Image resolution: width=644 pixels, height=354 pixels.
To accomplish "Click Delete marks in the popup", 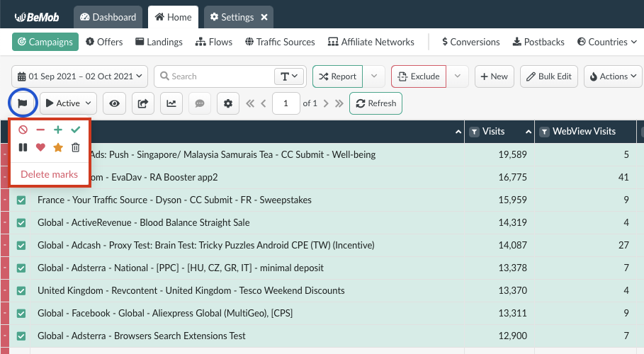I will [50, 174].
